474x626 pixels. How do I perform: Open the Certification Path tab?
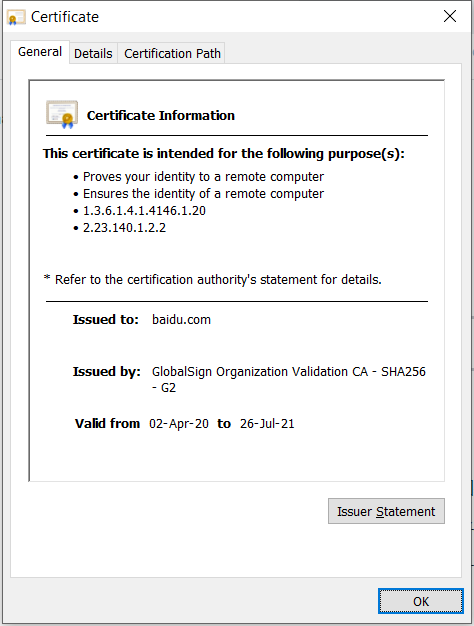[172, 53]
